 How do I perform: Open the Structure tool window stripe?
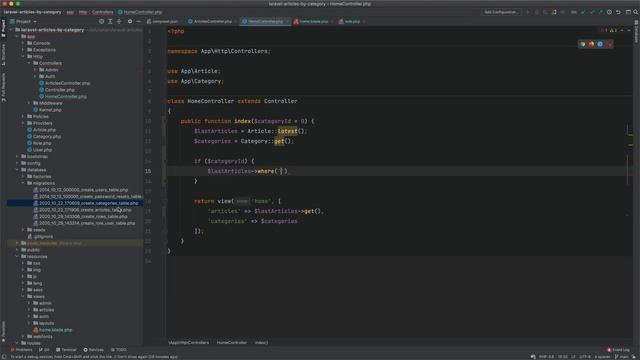[3, 55]
